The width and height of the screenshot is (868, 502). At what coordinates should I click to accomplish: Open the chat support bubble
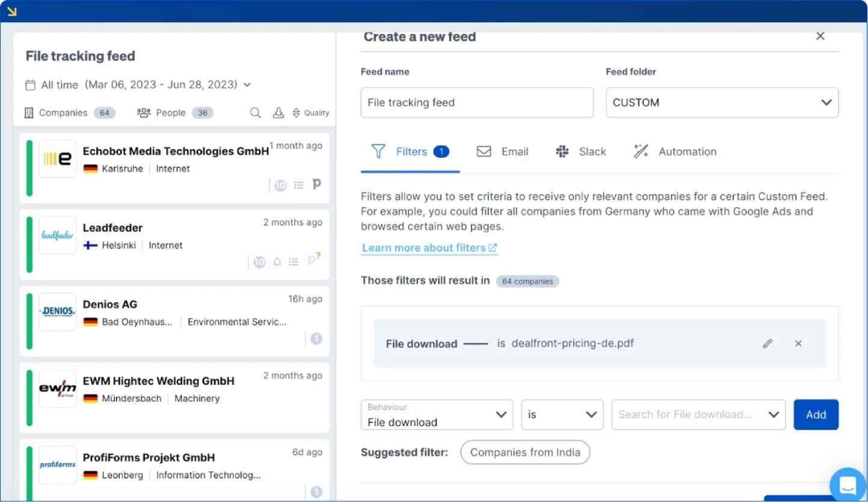(x=848, y=485)
